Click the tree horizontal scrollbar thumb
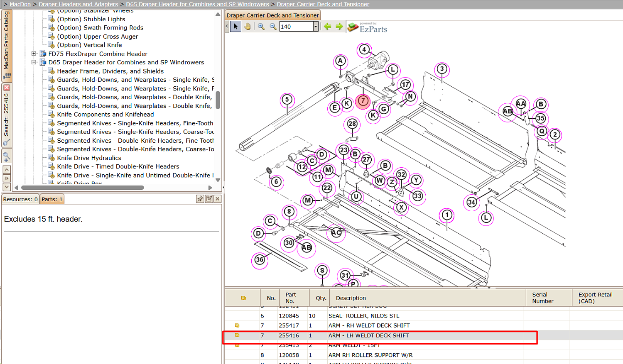Viewport: 623px width, 364px height. (x=82, y=188)
